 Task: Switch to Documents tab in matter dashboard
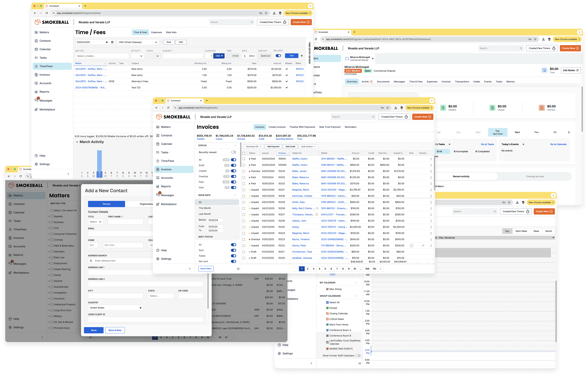383,82
